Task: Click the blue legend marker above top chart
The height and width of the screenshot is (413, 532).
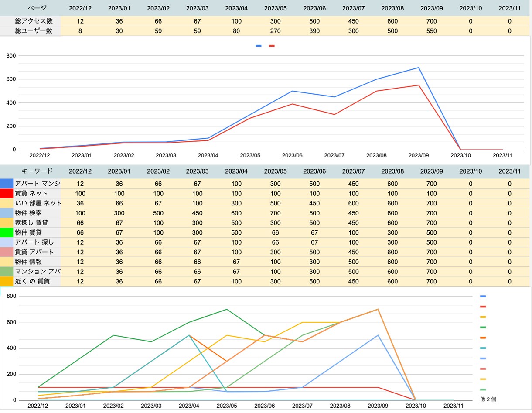Action: pos(259,46)
